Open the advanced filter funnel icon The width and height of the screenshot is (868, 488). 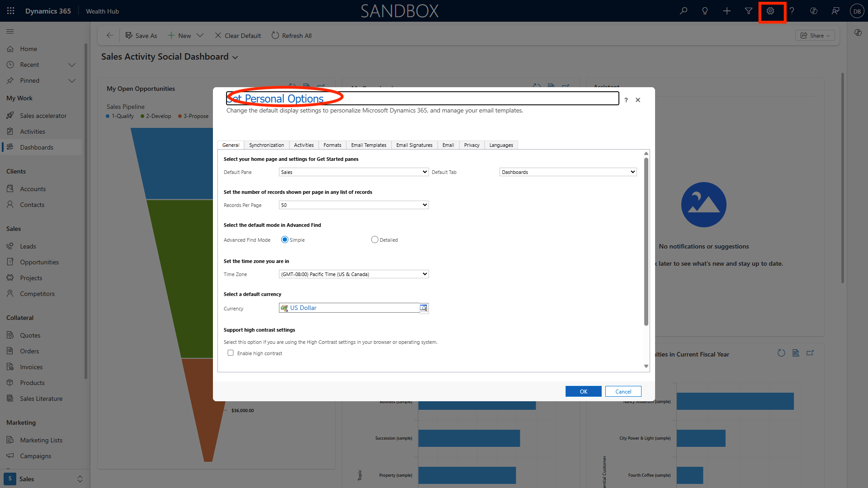(x=748, y=11)
